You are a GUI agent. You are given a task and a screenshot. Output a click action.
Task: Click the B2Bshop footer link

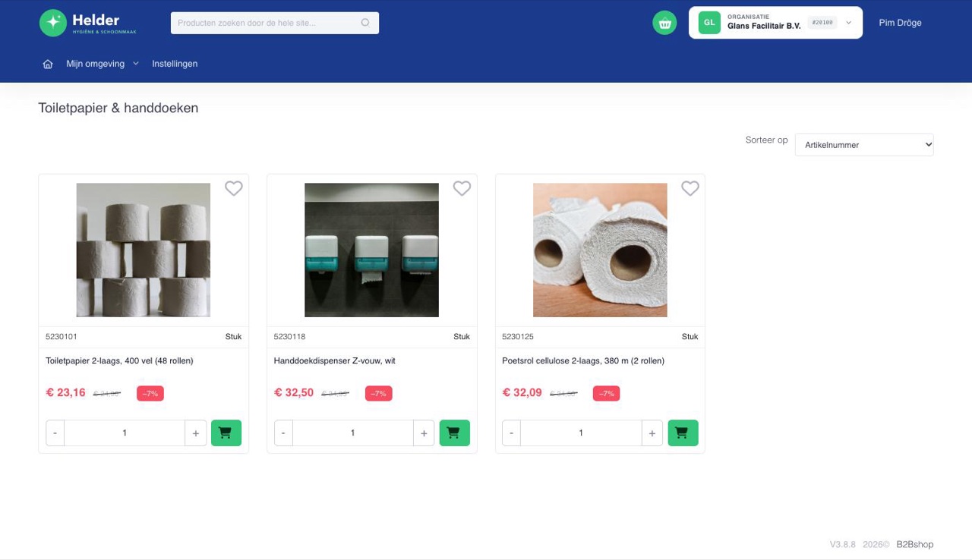915,544
